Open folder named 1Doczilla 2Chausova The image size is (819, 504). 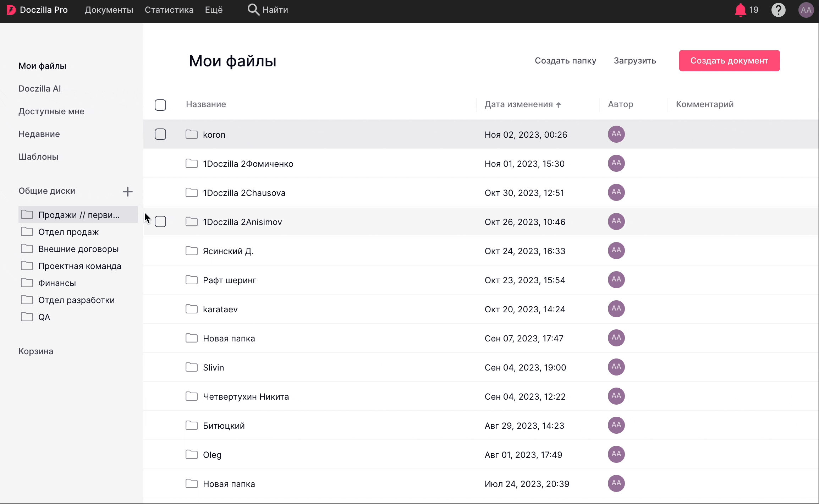[x=244, y=193]
